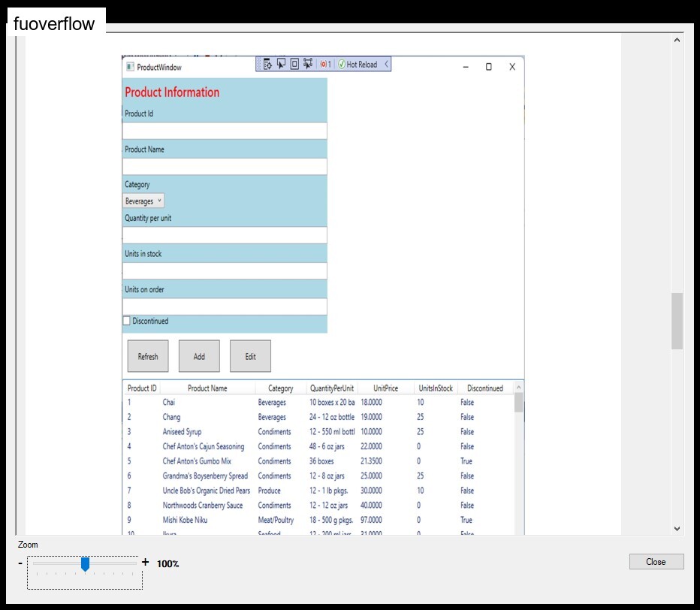Open the Beverages category dropdown
Screen dimensions: 700x610
pos(143,201)
